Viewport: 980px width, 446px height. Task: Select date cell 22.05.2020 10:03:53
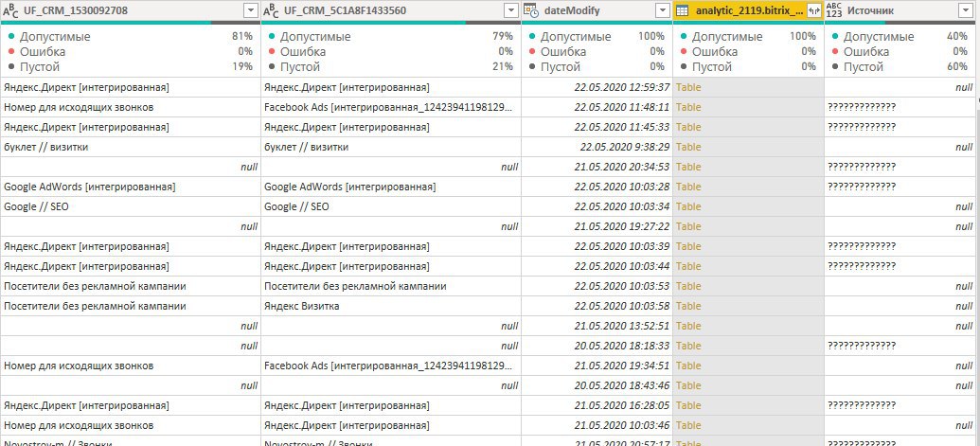tap(597, 286)
